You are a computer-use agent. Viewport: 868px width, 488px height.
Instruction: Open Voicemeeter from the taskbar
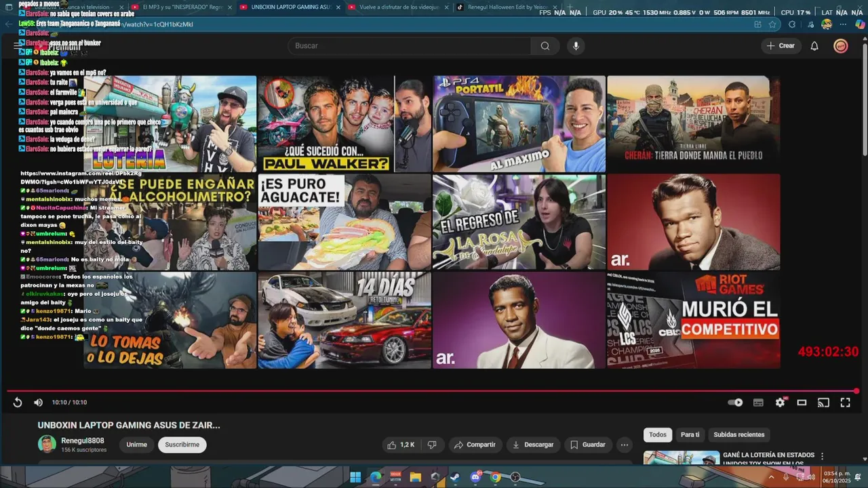coord(395,477)
